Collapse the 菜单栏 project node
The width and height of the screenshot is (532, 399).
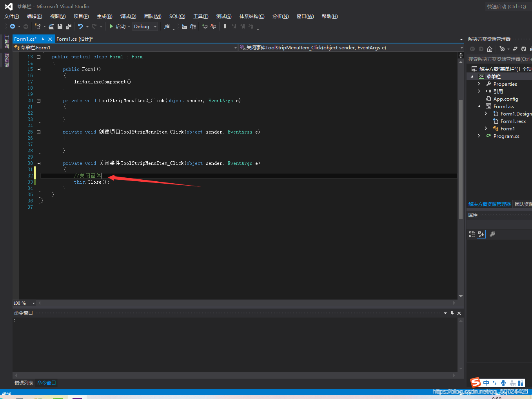[x=472, y=76]
